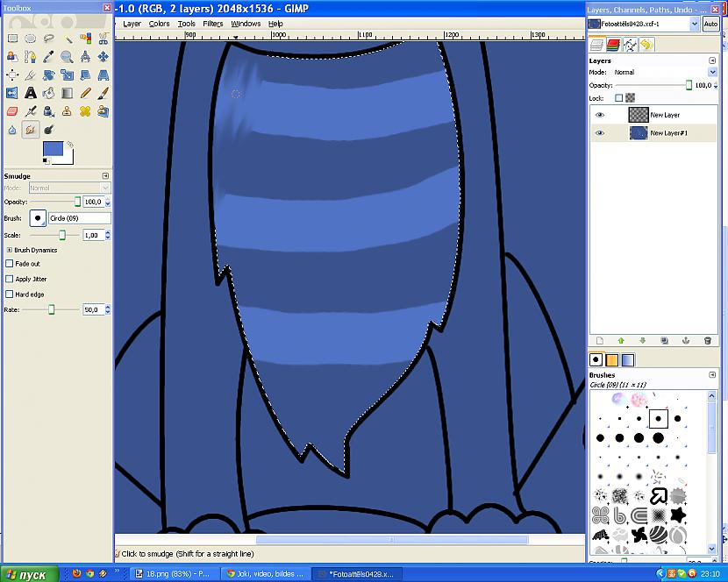Select the Eraser tool
This screenshot has height=582, width=728.
pyautogui.click(x=12, y=111)
